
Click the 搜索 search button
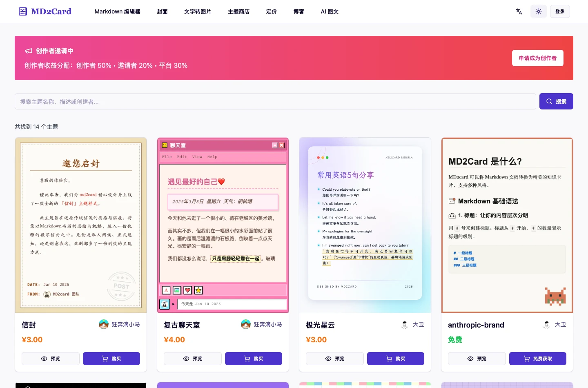coord(556,101)
